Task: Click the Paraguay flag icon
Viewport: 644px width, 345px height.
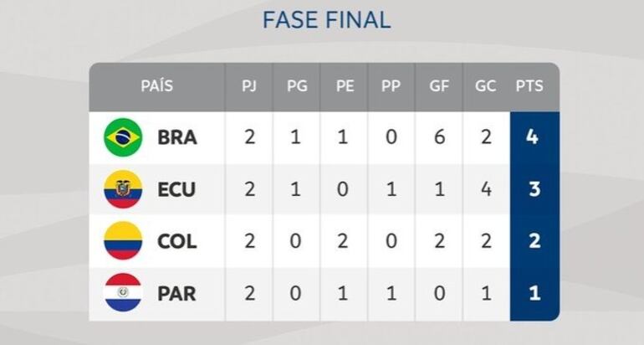Action: pos(123,293)
